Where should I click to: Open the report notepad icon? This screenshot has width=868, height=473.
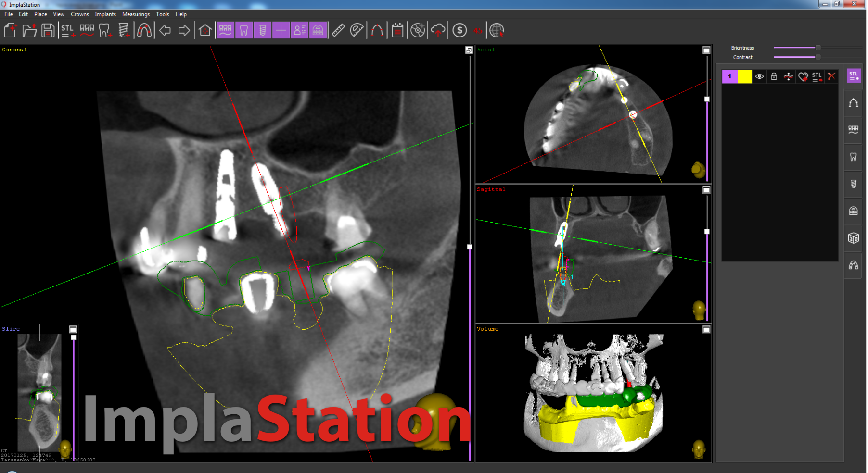pyautogui.click(x=397, y=31)
